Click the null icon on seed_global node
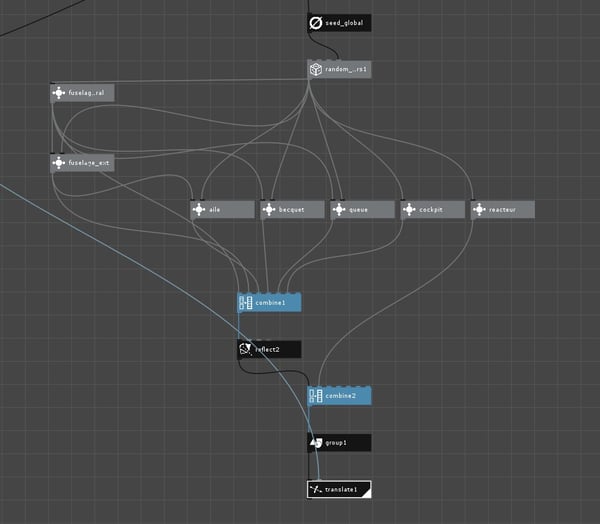 tap(316, 23)
